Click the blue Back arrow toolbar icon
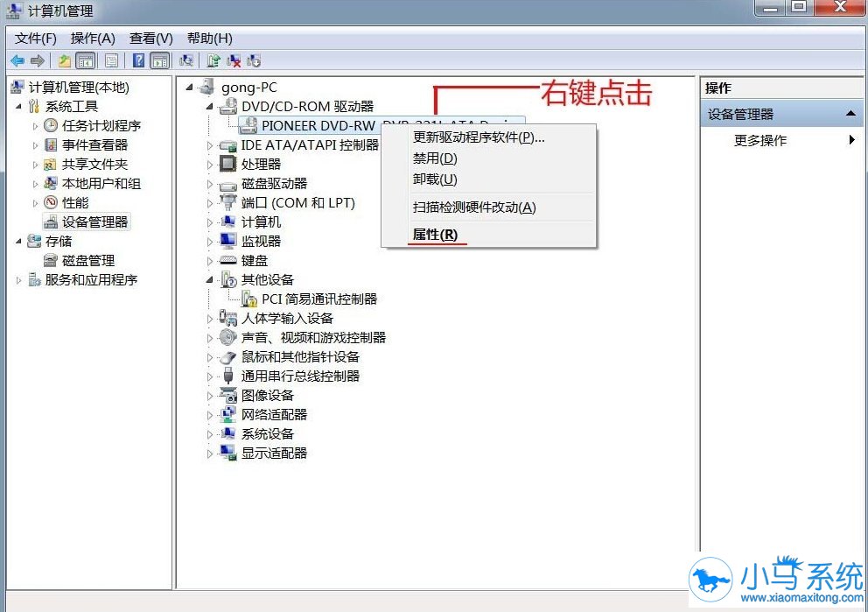Image resolution: width=868 pixels, height=612 pixels. coord(17,61)
